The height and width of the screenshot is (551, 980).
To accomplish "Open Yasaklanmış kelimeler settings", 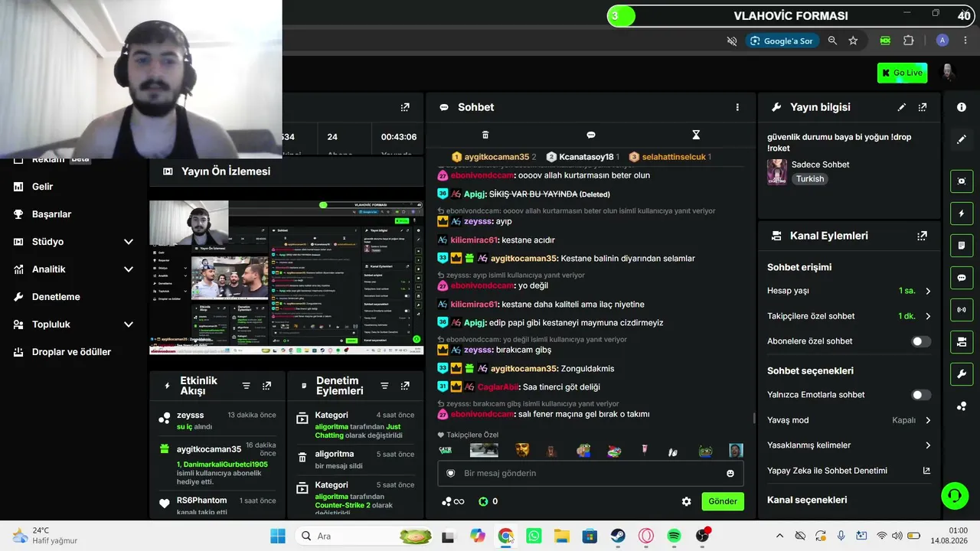I will [849, 445].
